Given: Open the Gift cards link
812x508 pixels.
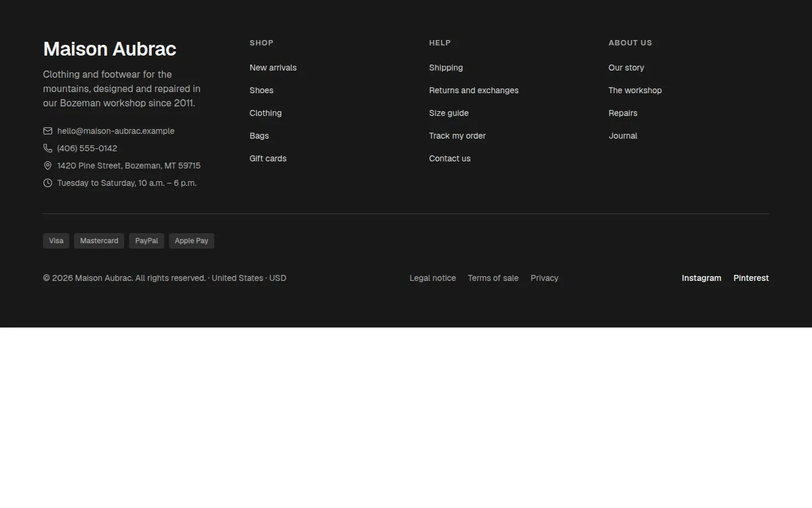Looking at the screenshot, I should pos(268,158).
